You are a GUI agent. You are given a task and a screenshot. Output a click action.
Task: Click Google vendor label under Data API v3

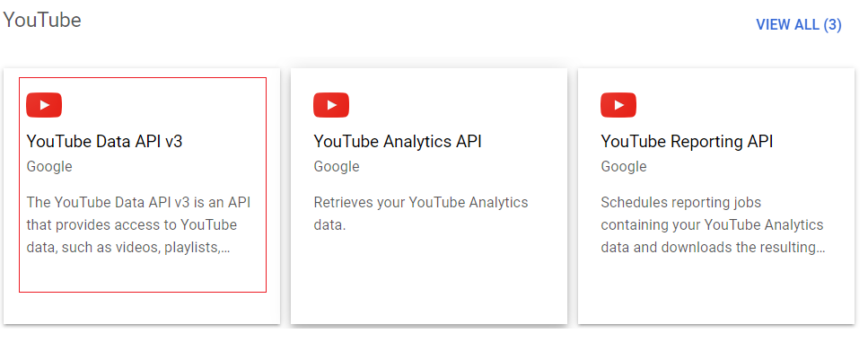coord(49,167)
